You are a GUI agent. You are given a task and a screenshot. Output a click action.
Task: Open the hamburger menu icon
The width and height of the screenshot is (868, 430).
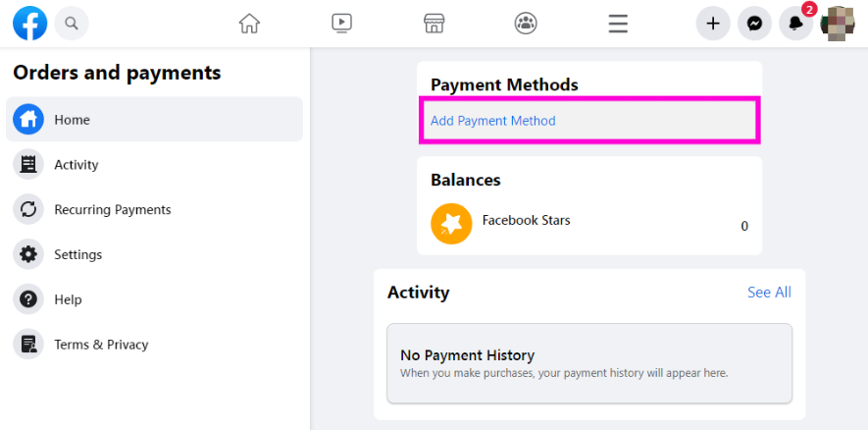click(618, 24)
